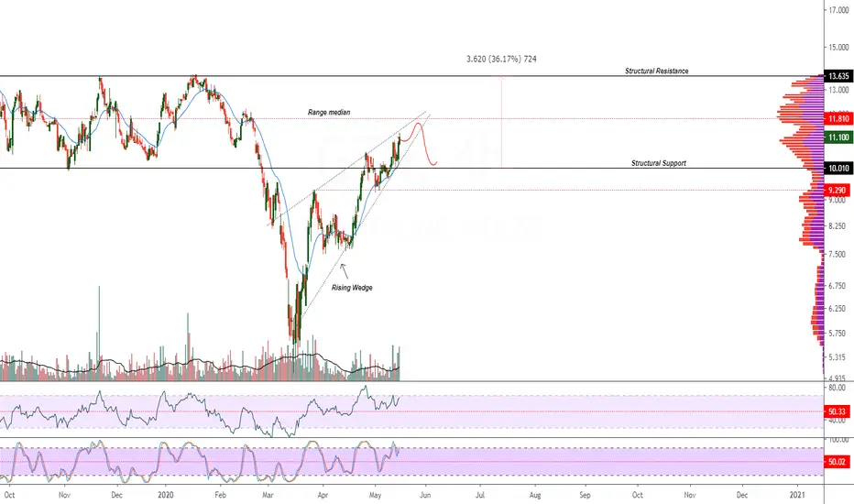The image size is (854, 504).
Task: Click the 15.000 price axis label
Action: (x=838, y=48)
